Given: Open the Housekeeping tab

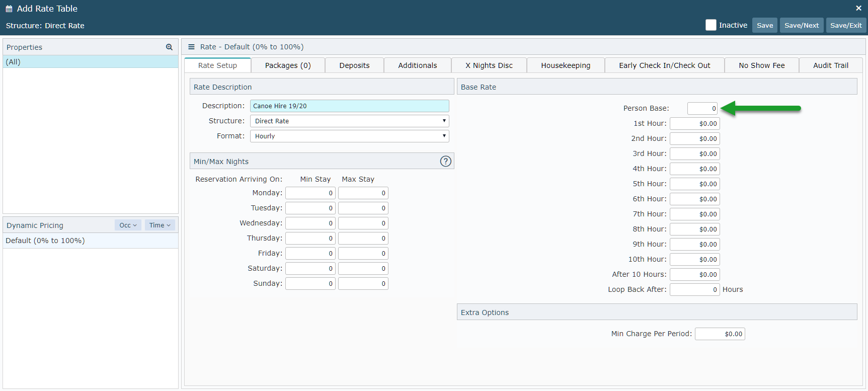Looking at the screenshot, I should pyautogui.click(x=566, y=65).
